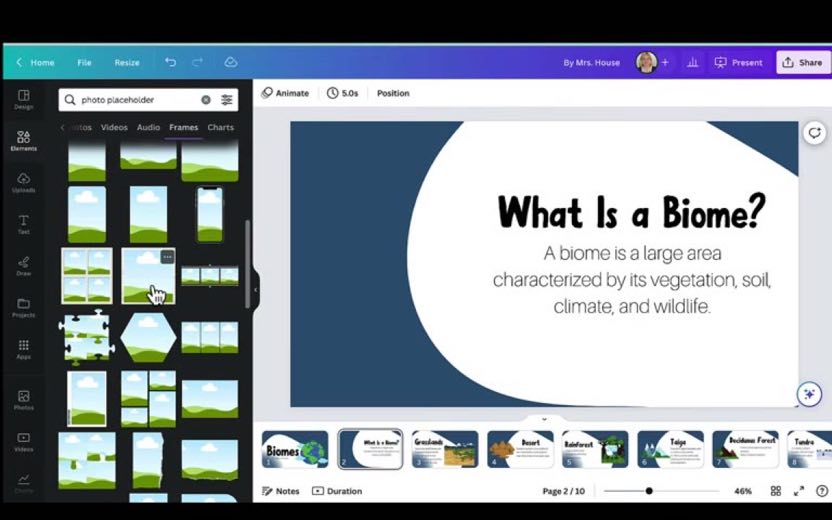Click the search magnifier icon
The width and height of the screenshot is (832, 520).
click(70, 100)
